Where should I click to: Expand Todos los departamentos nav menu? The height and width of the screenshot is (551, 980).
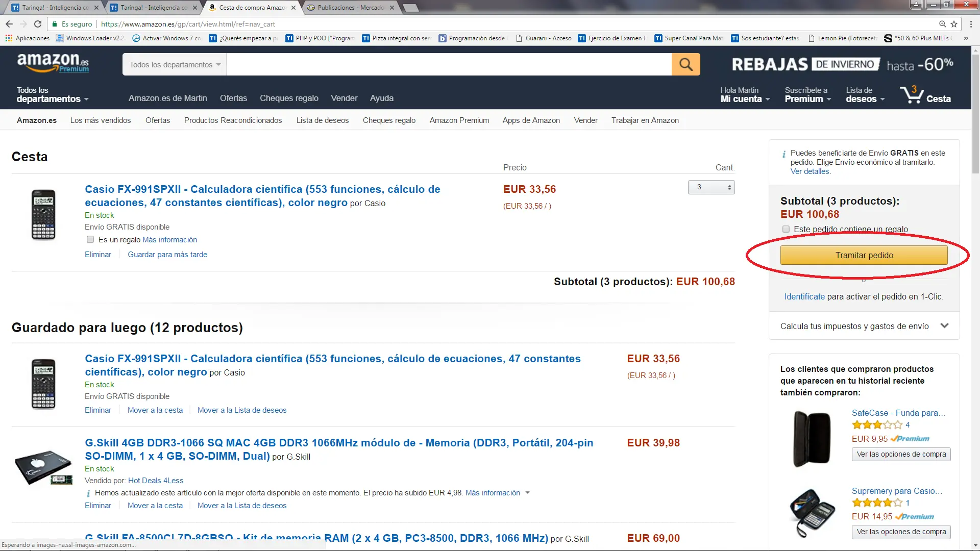pyautogui.click(x=53, y=94)
